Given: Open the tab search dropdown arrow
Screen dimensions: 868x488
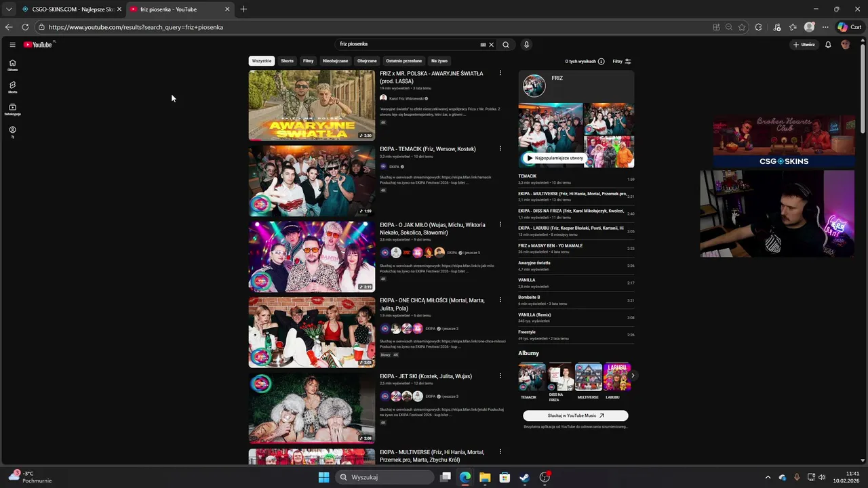Looking at the screenshot, I should pyautogui.click(x=8, y=9).
